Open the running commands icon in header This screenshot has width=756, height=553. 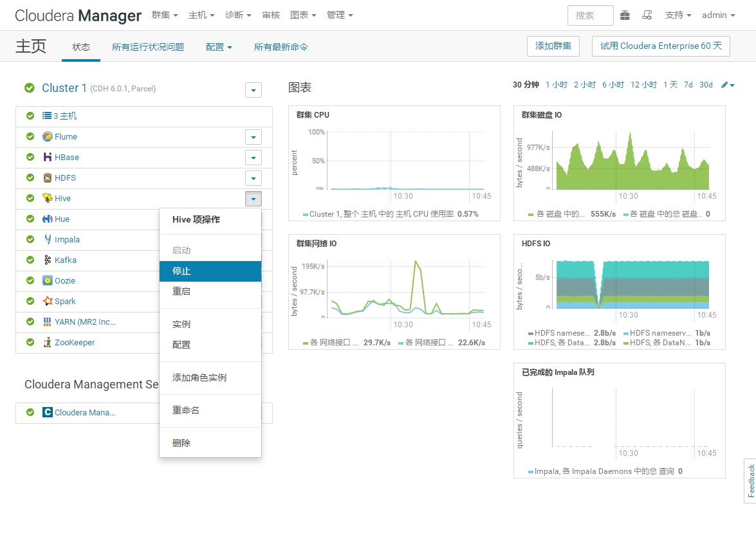[647, 15]
